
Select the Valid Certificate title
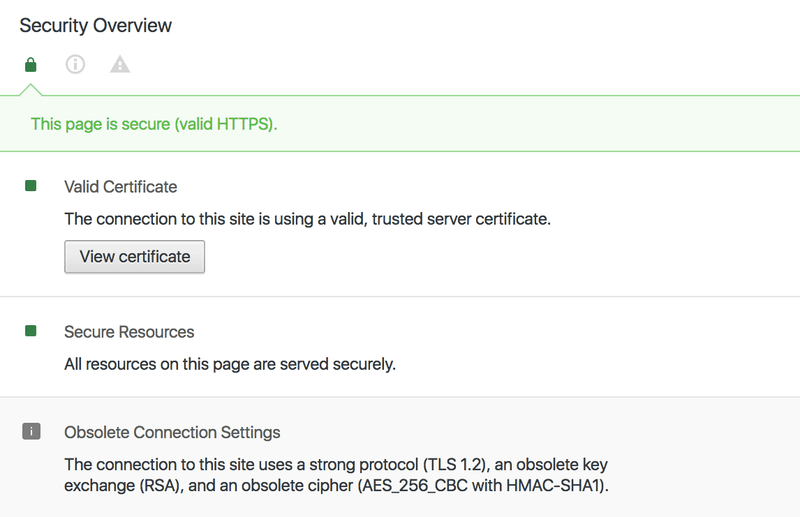120,187
